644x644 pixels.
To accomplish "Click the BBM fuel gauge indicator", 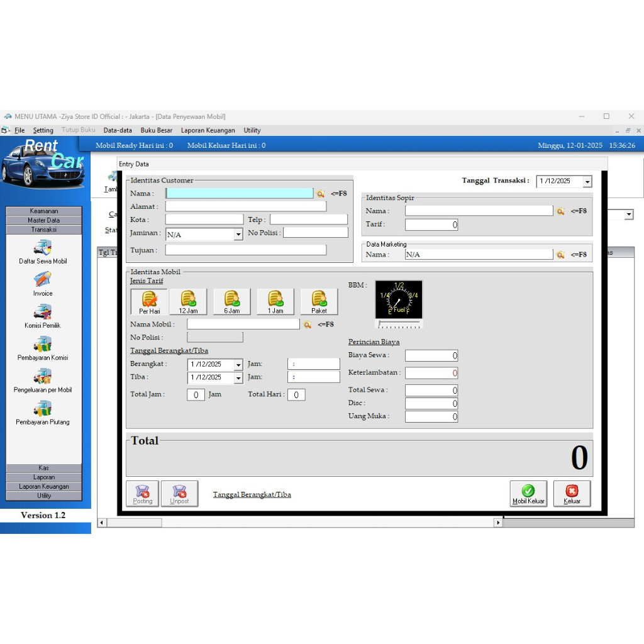I will (x=399, y=299).
